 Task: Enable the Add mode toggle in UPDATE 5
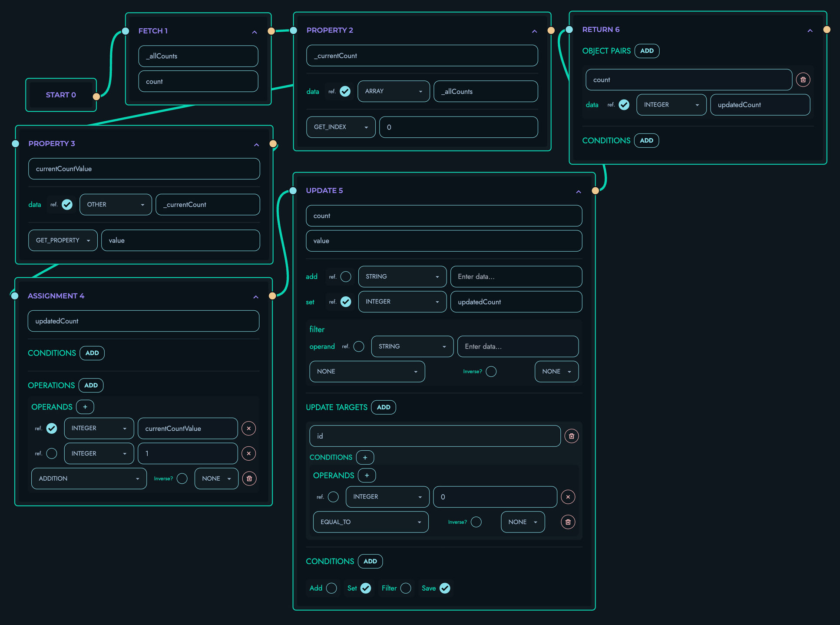pyautogui.click(x=331, y=588)
